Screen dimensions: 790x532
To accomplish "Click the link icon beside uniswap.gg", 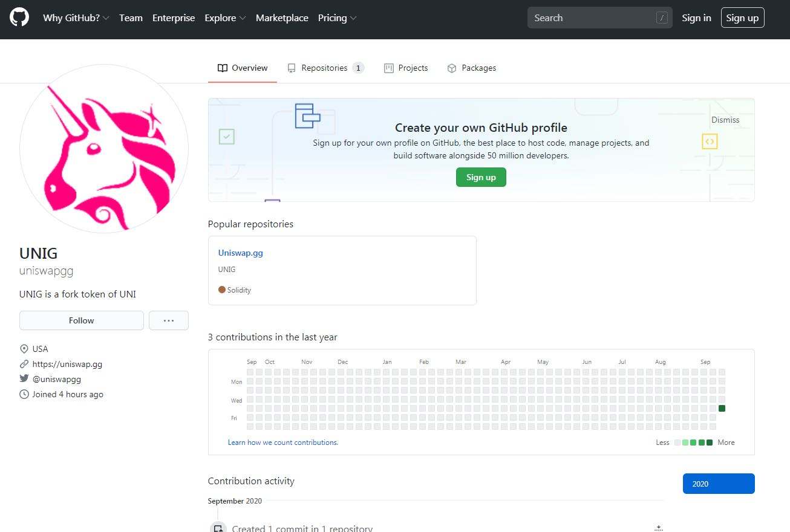I will point(24,364).
